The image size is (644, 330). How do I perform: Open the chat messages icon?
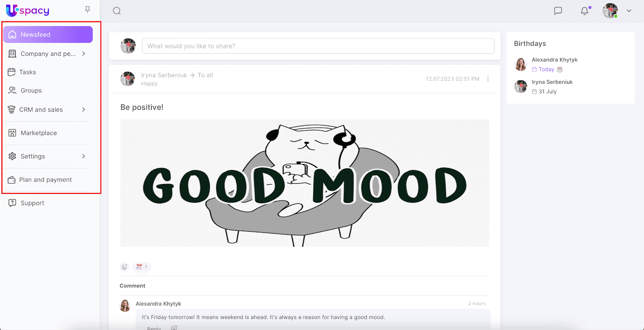pos(558,11)
